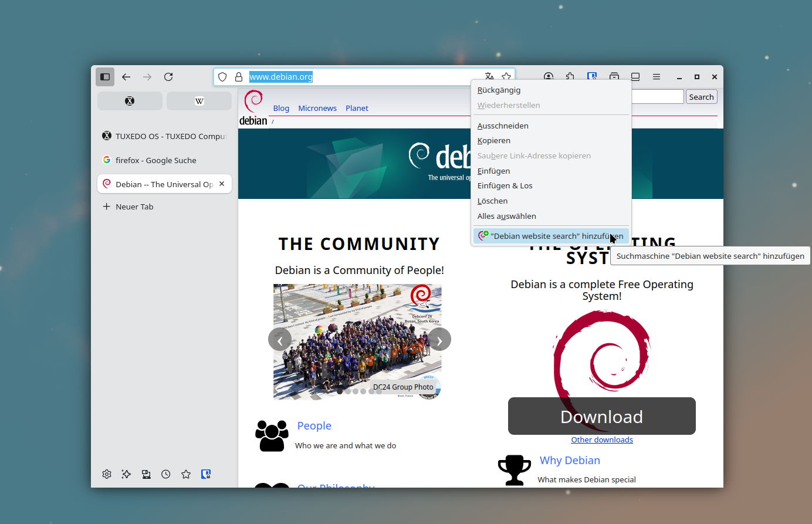Click the trophy icon beside Why Debian
The image size is (812, 524).
515,470
